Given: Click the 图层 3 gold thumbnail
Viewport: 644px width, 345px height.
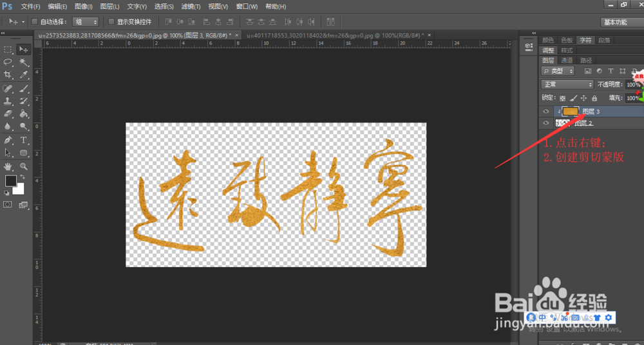Looking at the screenshot, I should click(571, 112).
